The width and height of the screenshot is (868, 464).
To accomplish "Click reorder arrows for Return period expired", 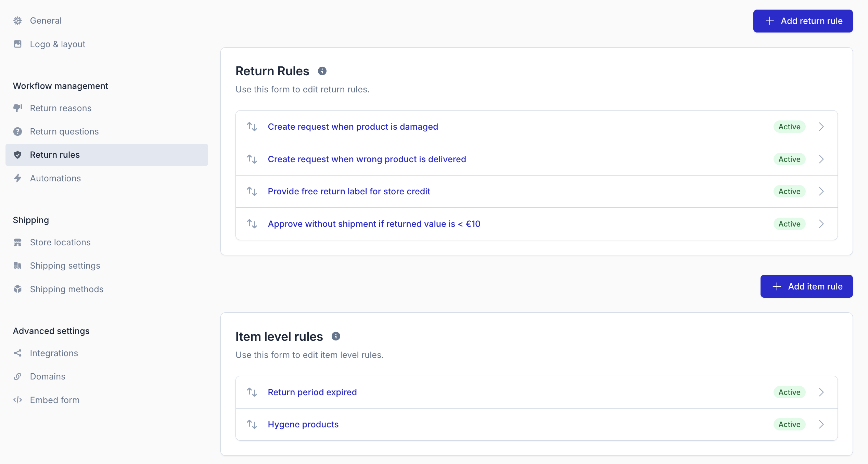I will [x=252, y=392].
